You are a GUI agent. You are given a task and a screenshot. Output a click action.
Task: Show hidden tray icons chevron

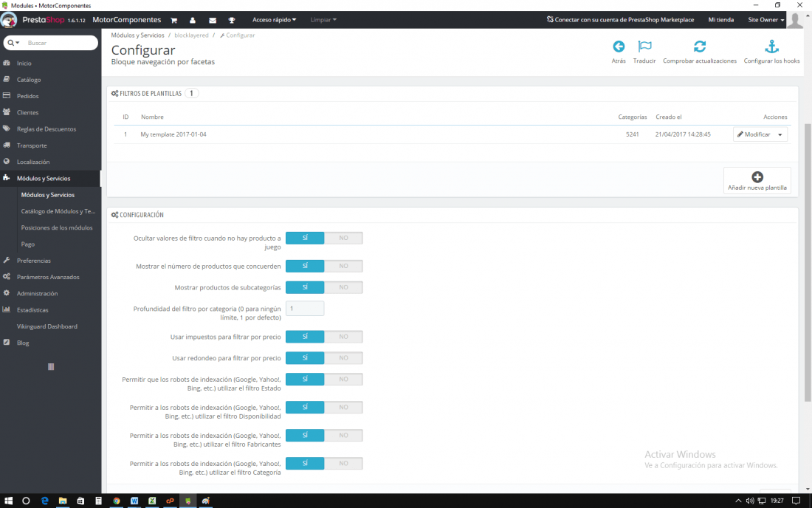tap(738, 501)
